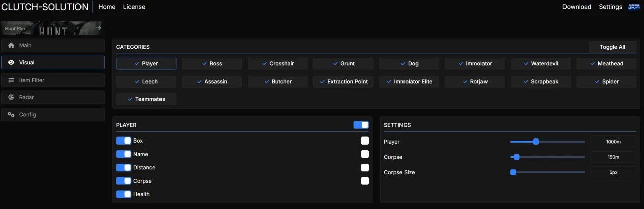Open the Name color swatch
Image resolution: width=644 pixels, height=209 pixels.
365,154
